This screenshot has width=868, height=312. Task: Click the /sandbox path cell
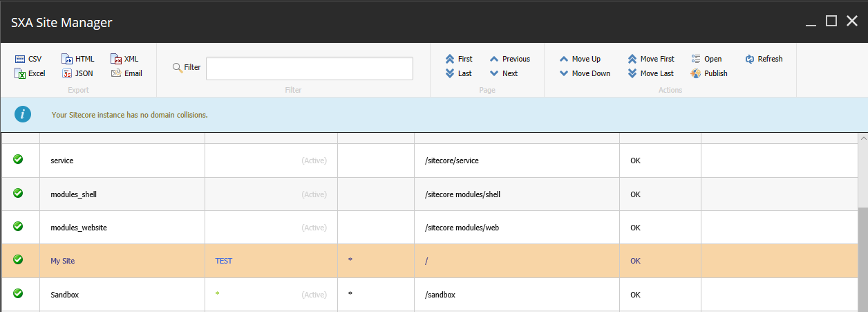click(440, 295)
